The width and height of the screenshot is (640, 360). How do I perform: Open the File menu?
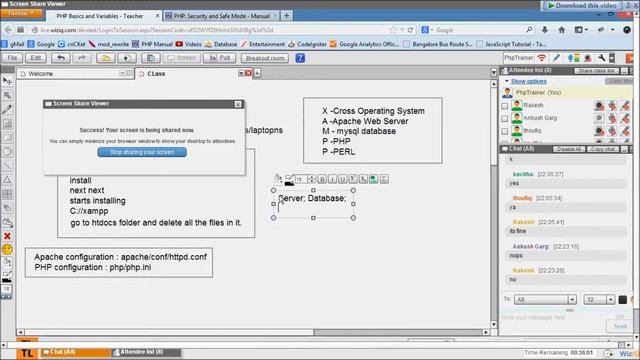(x=12, y=58)
